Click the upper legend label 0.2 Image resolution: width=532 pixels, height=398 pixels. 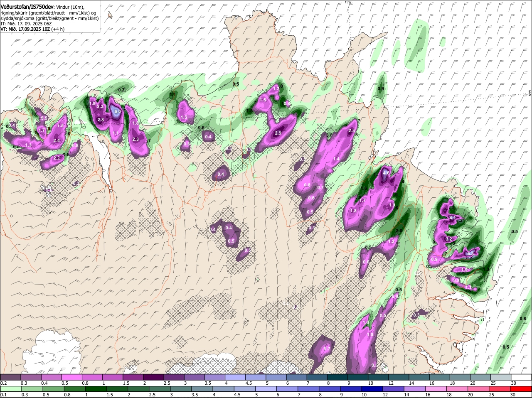tap(3, 383)
